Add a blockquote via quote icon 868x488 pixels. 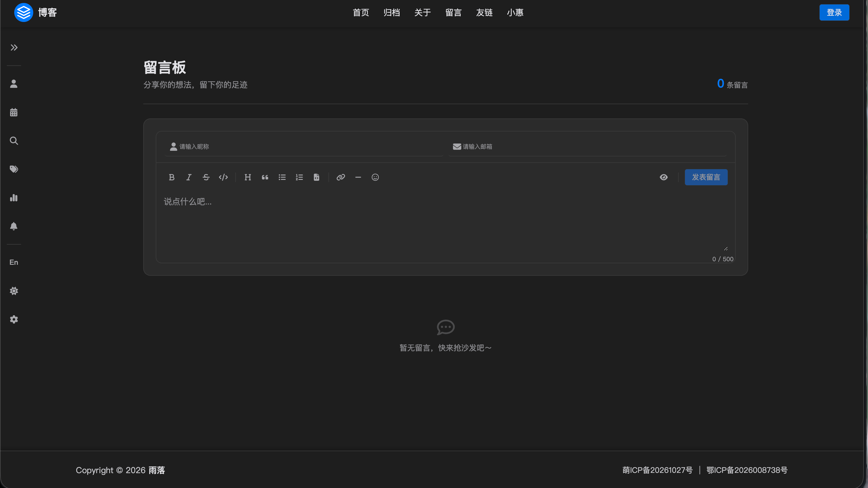click(265, 177)
